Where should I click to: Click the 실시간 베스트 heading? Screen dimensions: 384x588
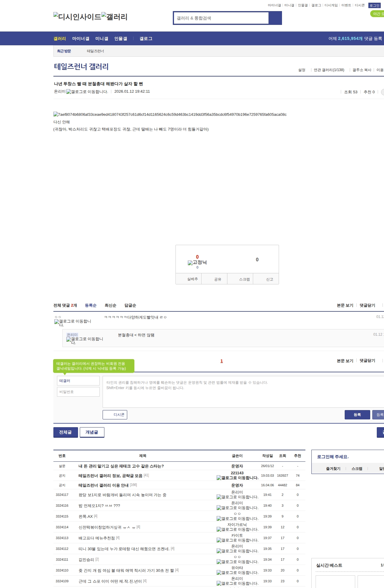pos(329,565)
